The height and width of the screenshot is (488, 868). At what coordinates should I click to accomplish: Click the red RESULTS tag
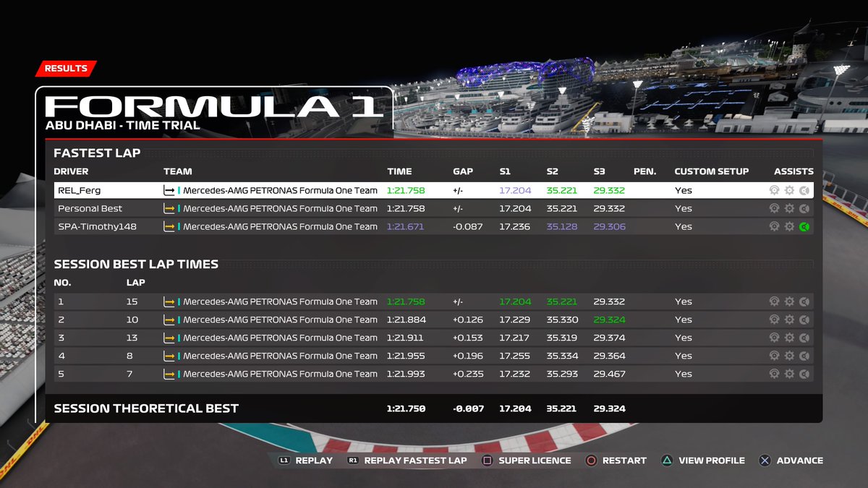point(66,69)
